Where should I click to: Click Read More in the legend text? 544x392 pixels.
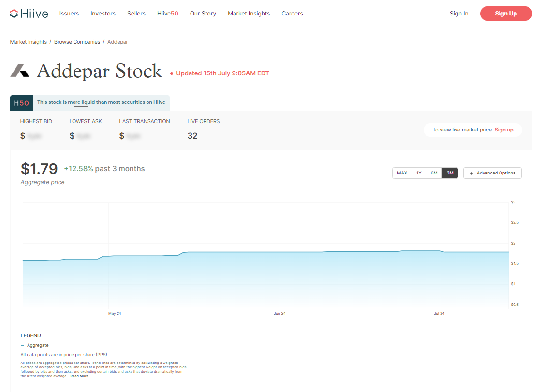point(79,376)
